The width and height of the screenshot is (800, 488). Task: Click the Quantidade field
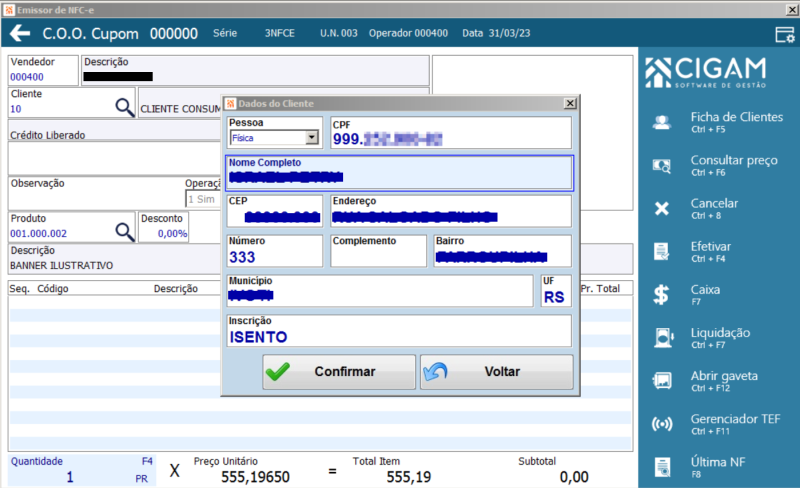pos(82,470)
